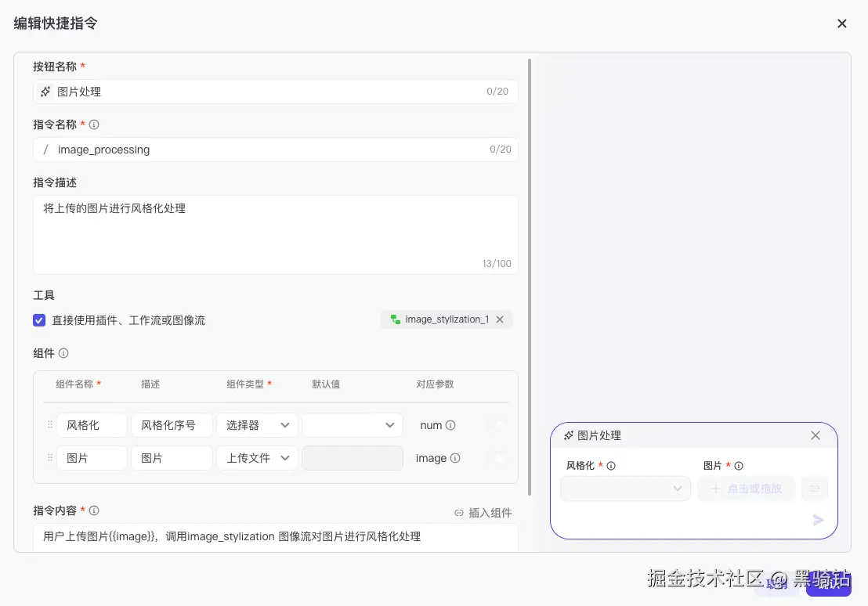Open the 选择器 component type dropdown
868x606 pixels.
[257, 425]
